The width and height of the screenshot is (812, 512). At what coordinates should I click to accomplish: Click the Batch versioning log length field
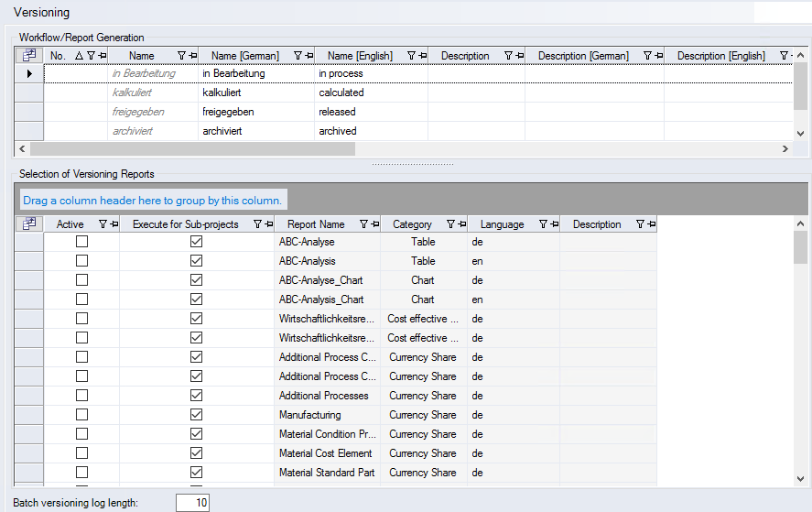tap(192, 503)
